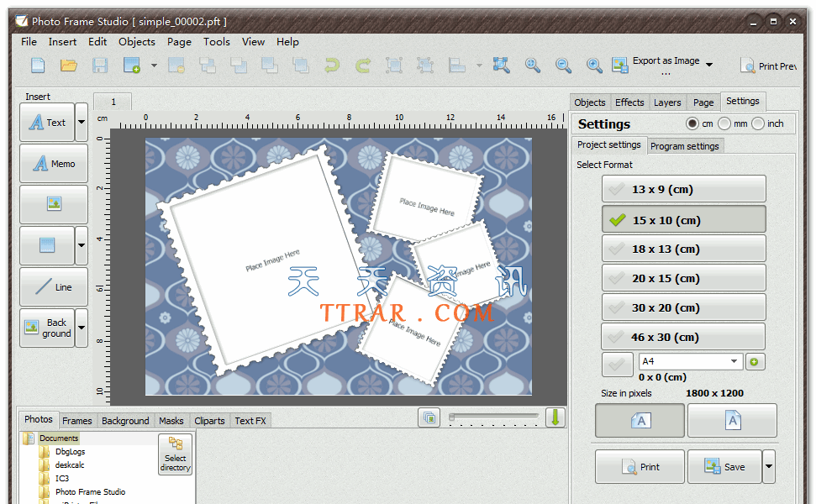Open the Objects menu
This screenshot has height=504, width=816.
click(137, 42)
